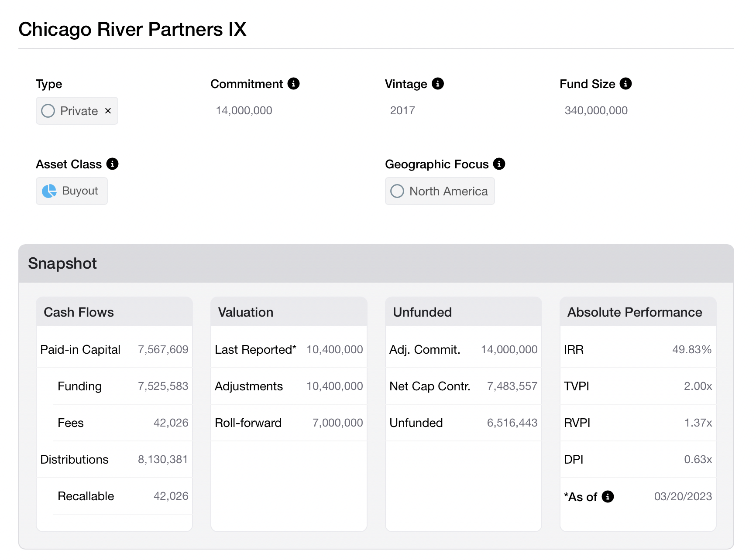Click the Asset Class info icon
756x560 pixels.
point(112,164)
